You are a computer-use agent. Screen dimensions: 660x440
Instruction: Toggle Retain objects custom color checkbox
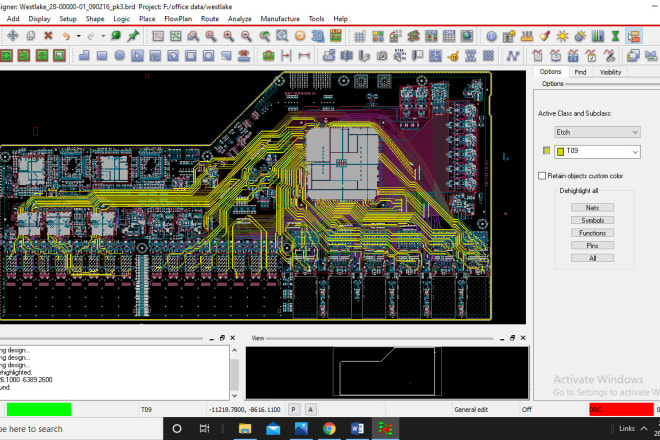tap(542, 176)
